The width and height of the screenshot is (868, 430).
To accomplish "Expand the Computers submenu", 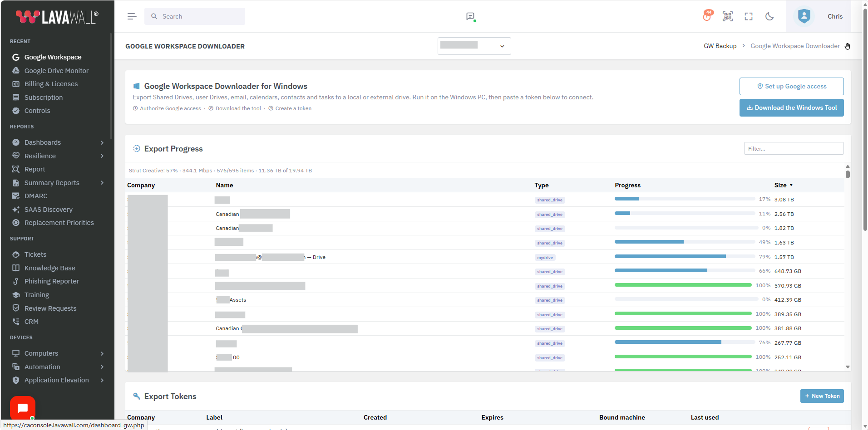I will point(102,353).
